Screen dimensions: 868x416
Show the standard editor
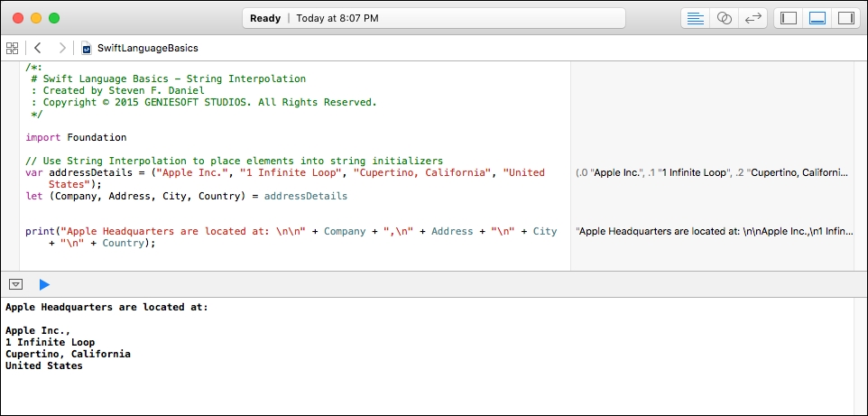(696, 18)
